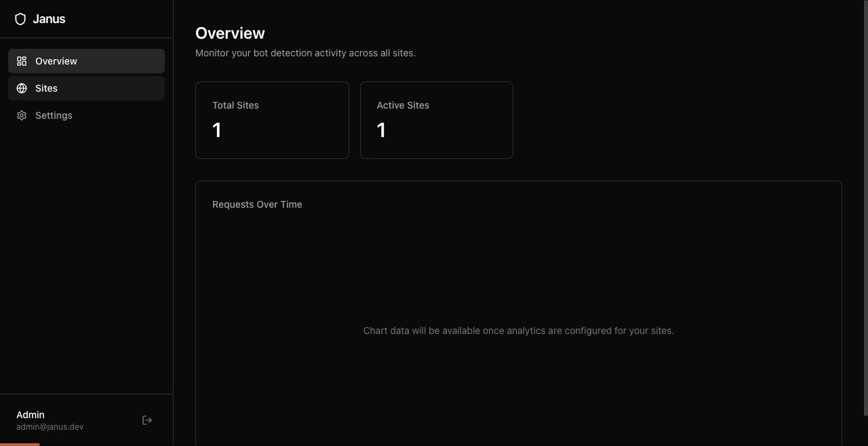Viewport: 868px width, 446px height.
Task: Click the orange progress bar at bottom left
Action: click(x=20, y=444)
